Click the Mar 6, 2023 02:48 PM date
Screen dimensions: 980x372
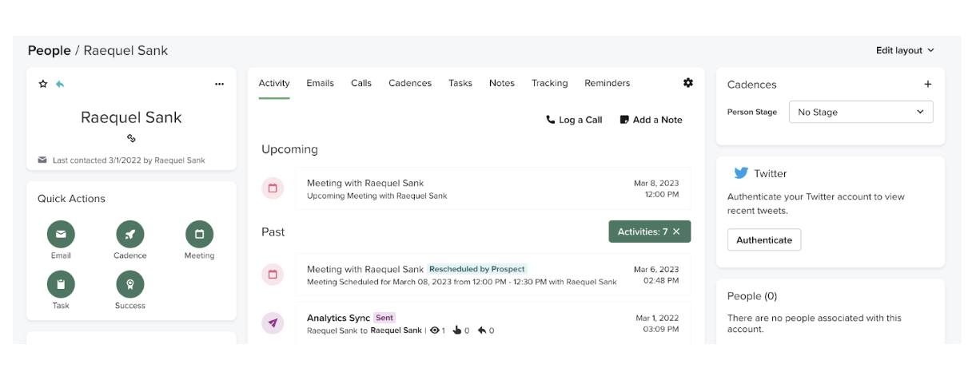(656, 275)
